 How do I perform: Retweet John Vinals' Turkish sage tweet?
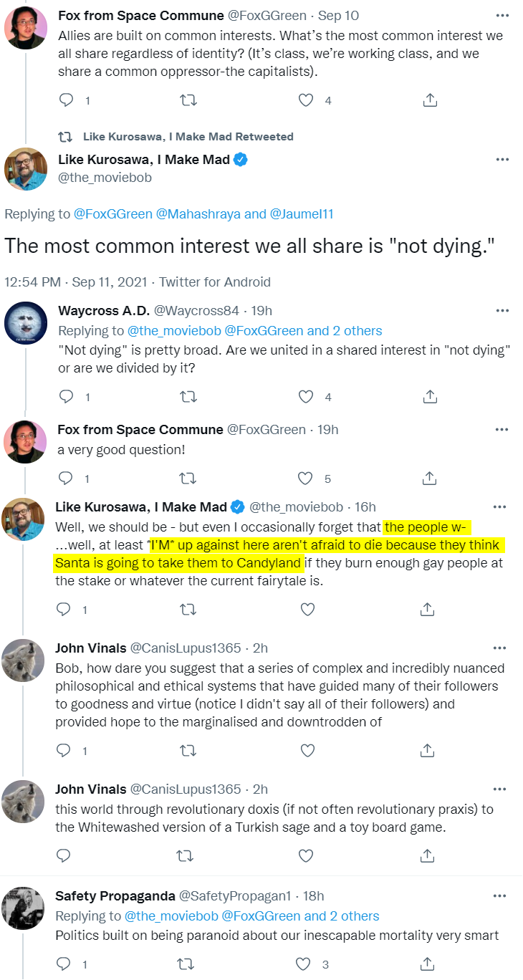click(x=188, y=855)
